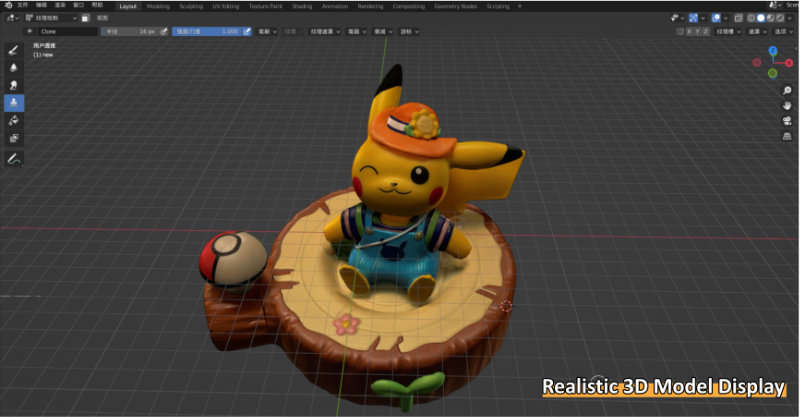
Task: Select the active Clone stamp tool
Action: point(14,103)
